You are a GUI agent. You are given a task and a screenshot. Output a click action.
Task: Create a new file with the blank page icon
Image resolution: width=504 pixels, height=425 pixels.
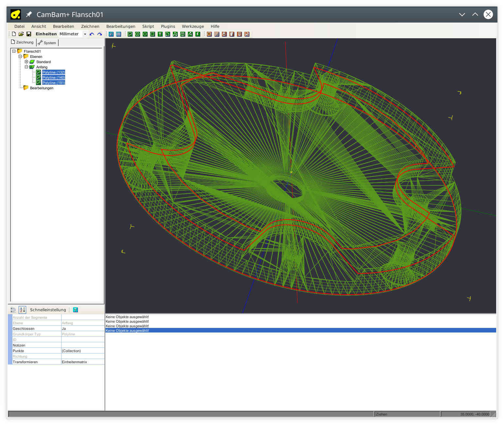tap(14, 34)
